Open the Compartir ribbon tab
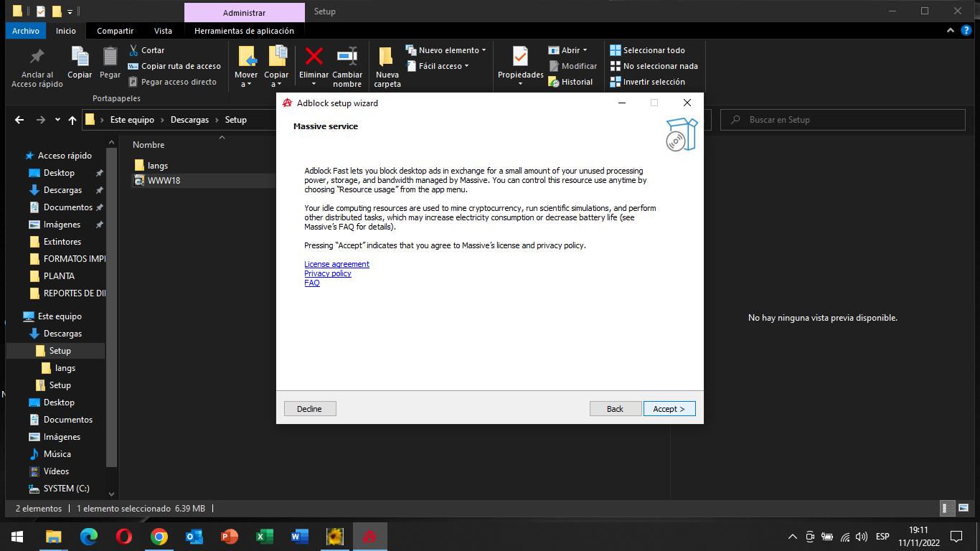This screenshot has width=980, height=551. [115, 31]
